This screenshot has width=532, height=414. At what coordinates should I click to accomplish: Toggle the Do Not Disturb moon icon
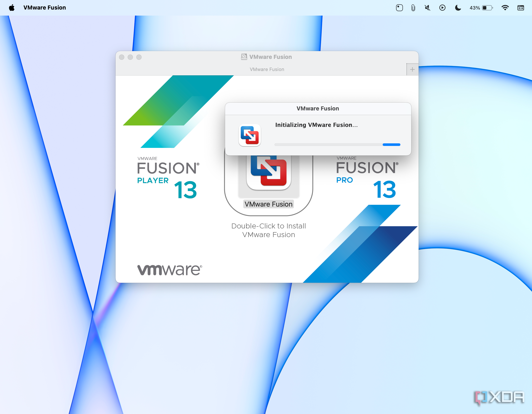458,8
